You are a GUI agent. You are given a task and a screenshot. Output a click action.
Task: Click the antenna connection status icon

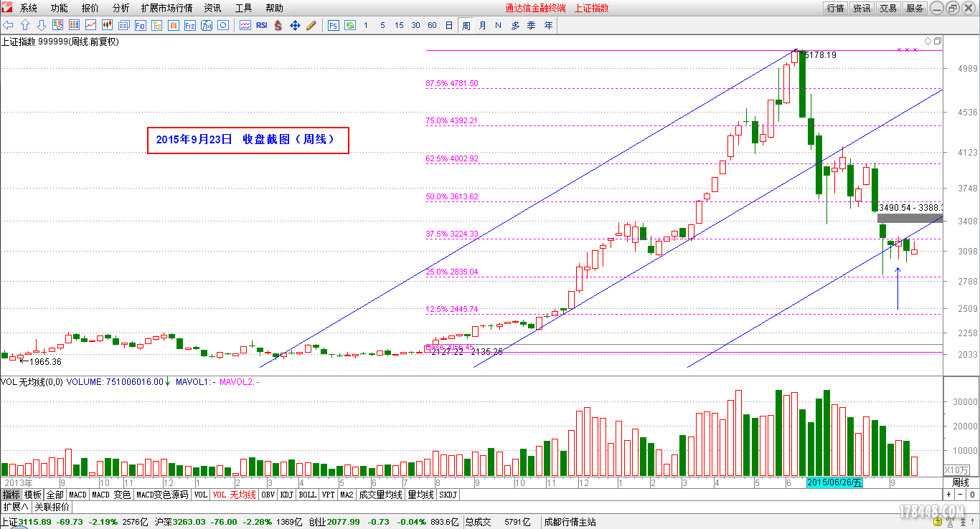pyautogui.click(x=950, y=523)
